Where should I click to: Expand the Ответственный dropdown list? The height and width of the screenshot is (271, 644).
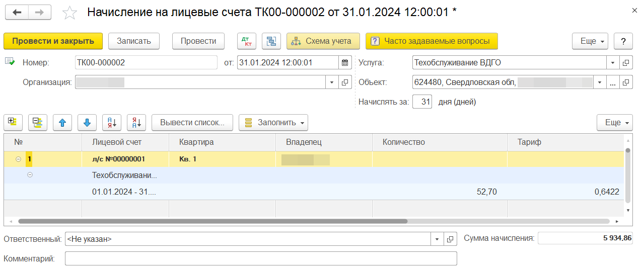pos(438,239)
